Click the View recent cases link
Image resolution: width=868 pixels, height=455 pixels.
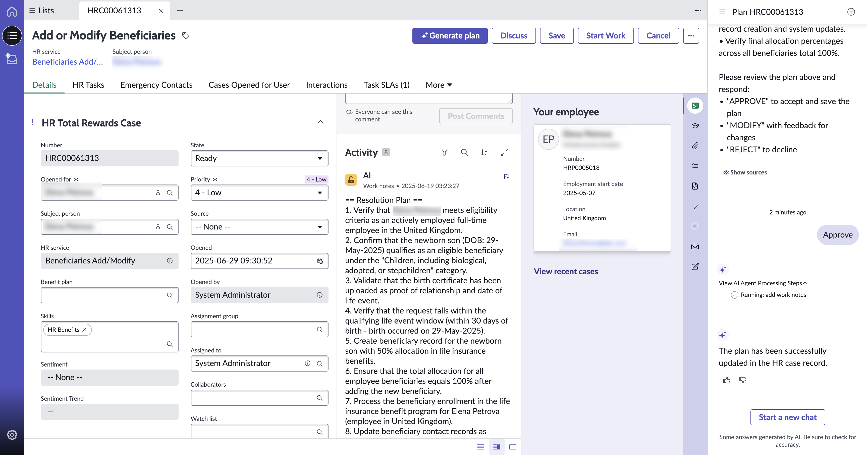pyautogui.click(x=566, y=271)
